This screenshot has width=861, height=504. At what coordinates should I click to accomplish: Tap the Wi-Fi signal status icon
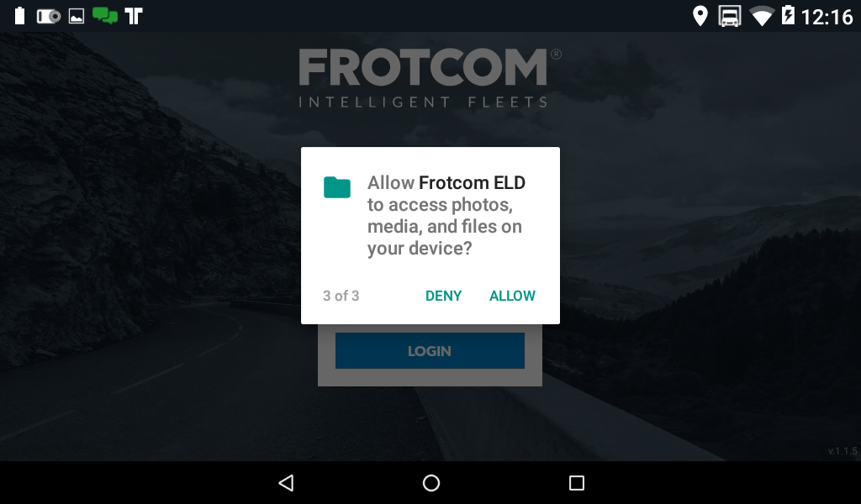click(762, 16)
